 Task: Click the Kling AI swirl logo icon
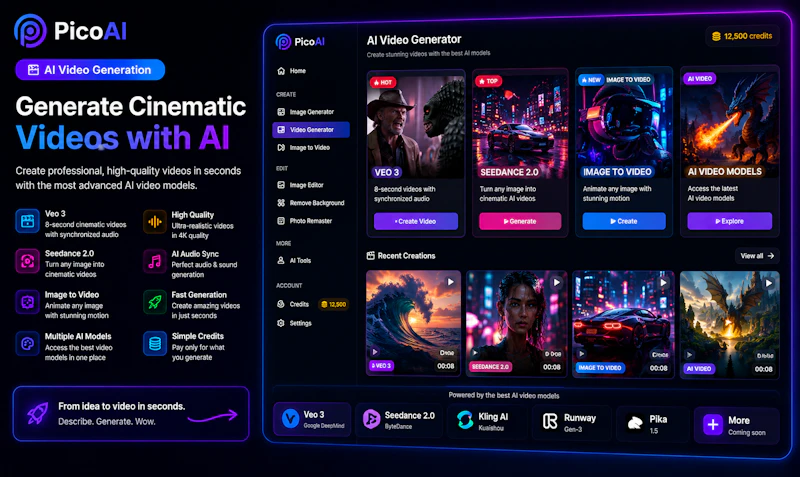[x=465, y=420]
